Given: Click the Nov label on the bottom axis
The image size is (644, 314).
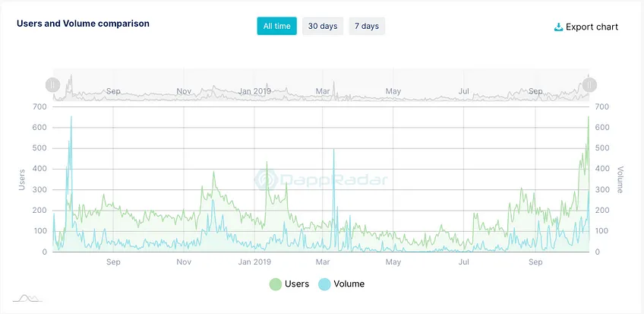Looking at the screenshot, I should tap(184, 262).
